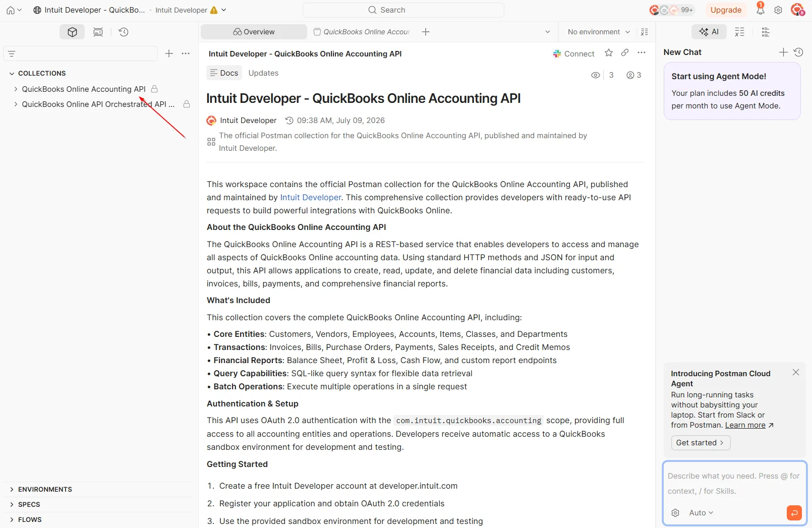This screenshot has width=812, height=528.
Task: Click the Upgrade button
Action: tap(726, 10)
